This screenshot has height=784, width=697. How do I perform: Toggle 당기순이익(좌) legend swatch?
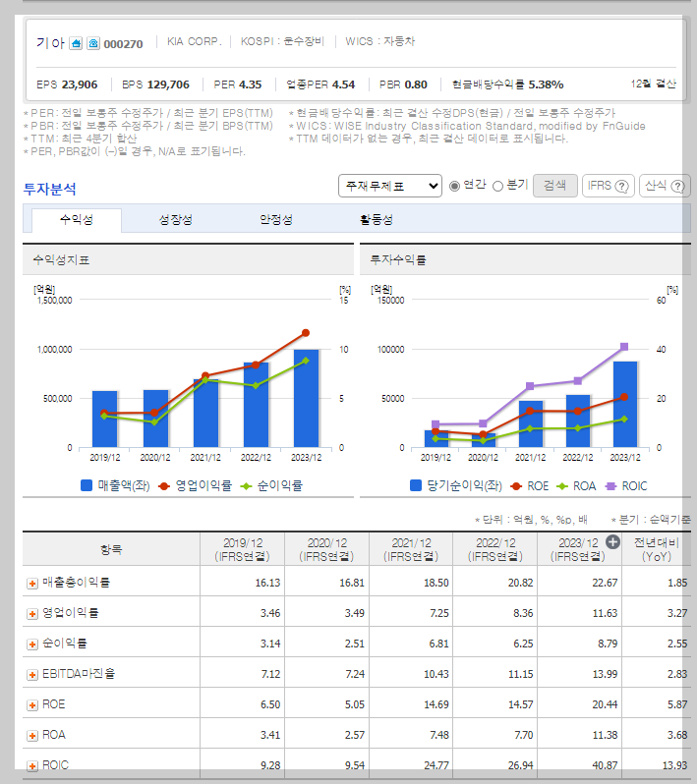click(415, 485)
